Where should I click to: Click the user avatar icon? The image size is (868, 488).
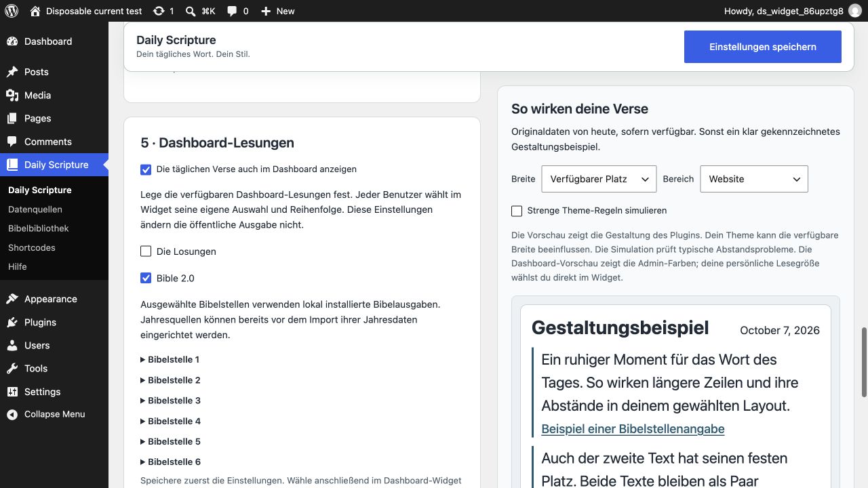click(x=854, y=11)
